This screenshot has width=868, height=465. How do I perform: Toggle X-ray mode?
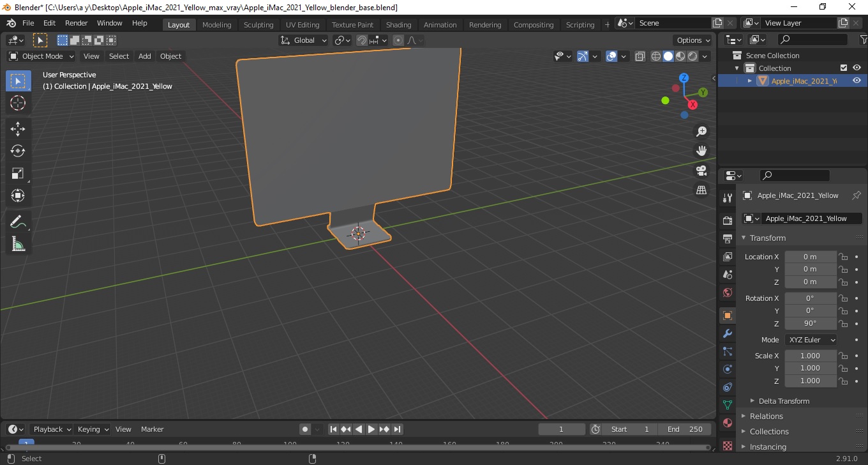[x=640, y=56]
